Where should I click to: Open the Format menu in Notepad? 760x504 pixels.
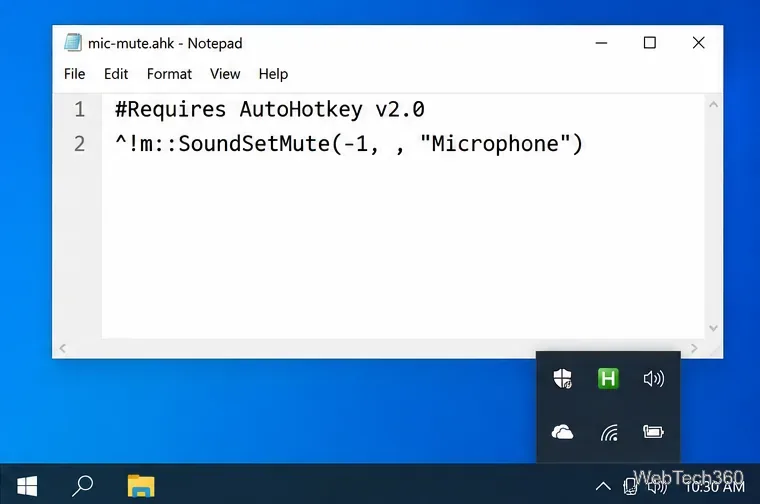169,74
